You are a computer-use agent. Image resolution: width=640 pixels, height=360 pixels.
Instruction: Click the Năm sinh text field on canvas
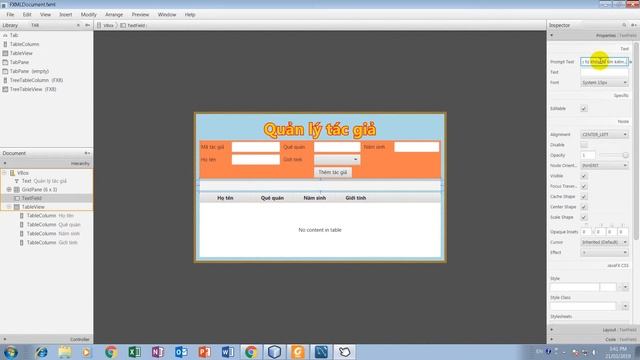pyautogui.click(x=416, y=147)
